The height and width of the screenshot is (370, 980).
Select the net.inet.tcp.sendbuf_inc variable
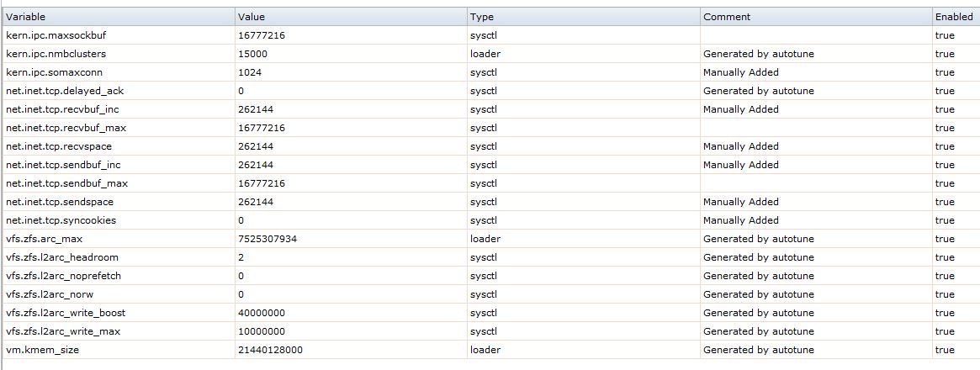tap(63, 165)
